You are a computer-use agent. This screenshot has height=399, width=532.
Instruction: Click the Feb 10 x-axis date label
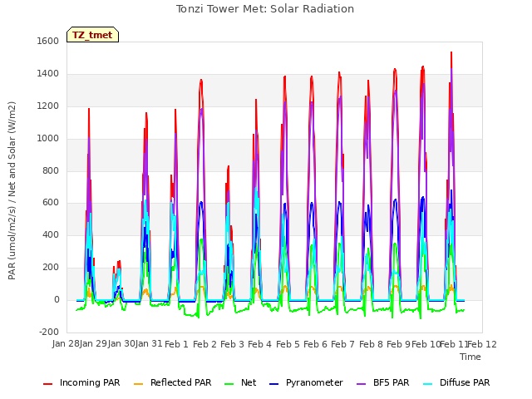pos(426,344)
